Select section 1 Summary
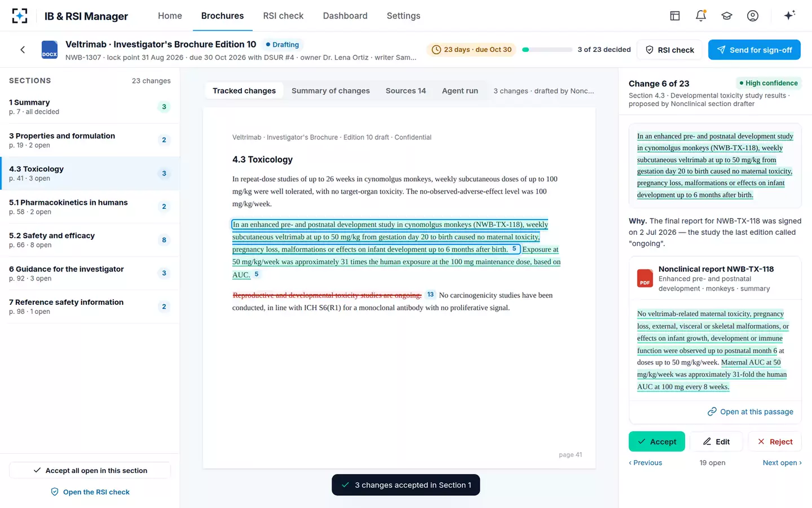 (90, 107)
